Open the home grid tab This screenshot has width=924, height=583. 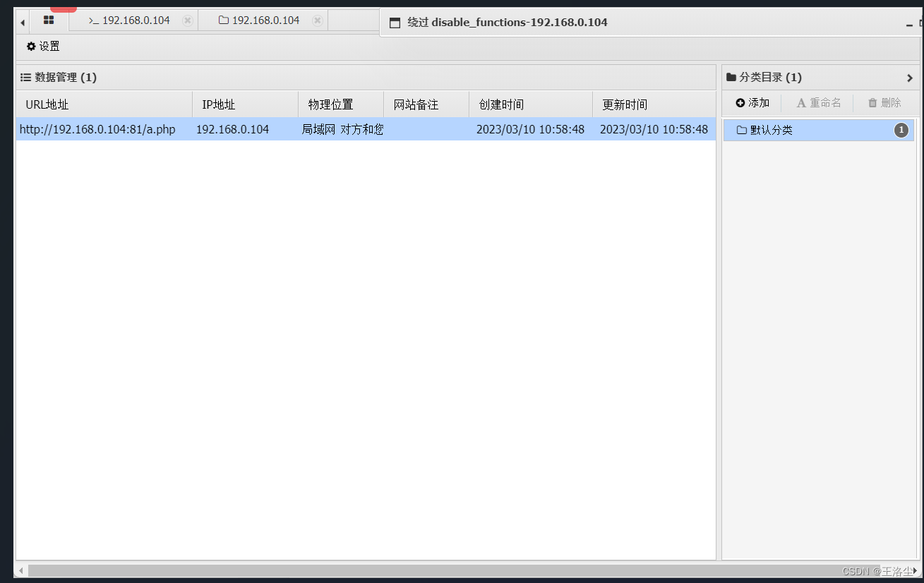(x=49, y=20)
